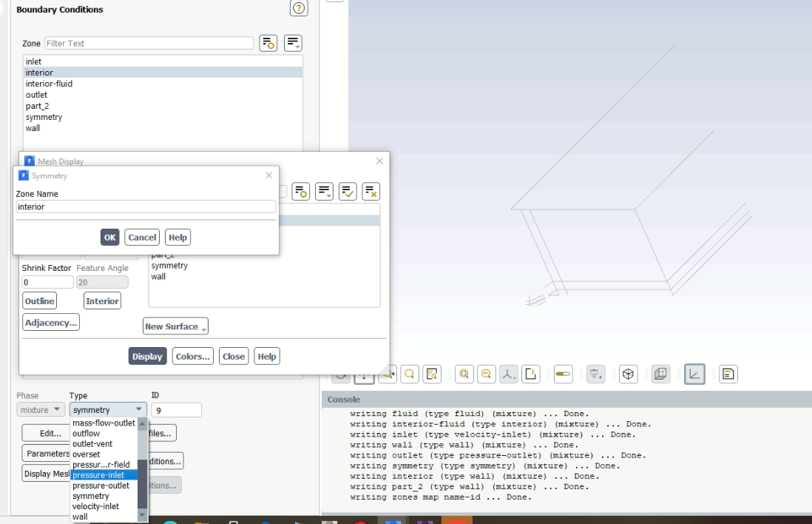This screenshot has width=812, height=524.
Task: Click the Boundary Conditions help question-mark icon
Action: pos(298,8)
